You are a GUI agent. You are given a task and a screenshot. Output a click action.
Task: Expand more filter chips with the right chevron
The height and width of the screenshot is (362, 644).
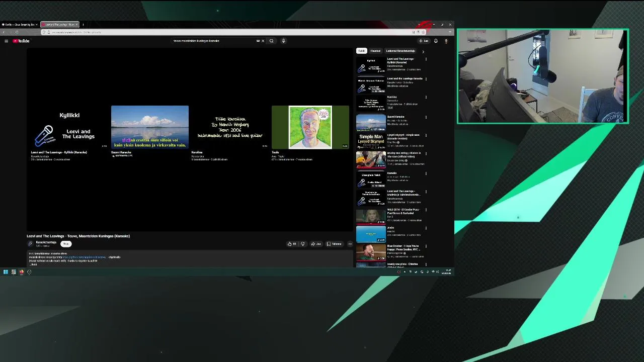[423, 51]
